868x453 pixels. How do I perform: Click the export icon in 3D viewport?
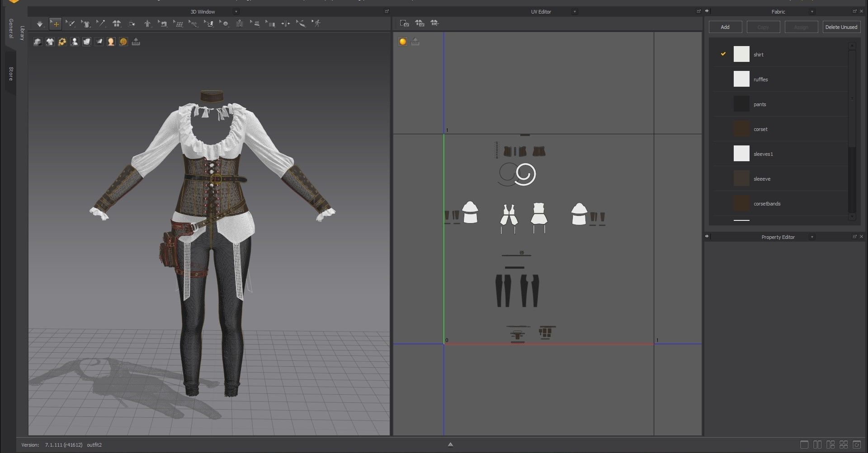(x=136, y=42)
